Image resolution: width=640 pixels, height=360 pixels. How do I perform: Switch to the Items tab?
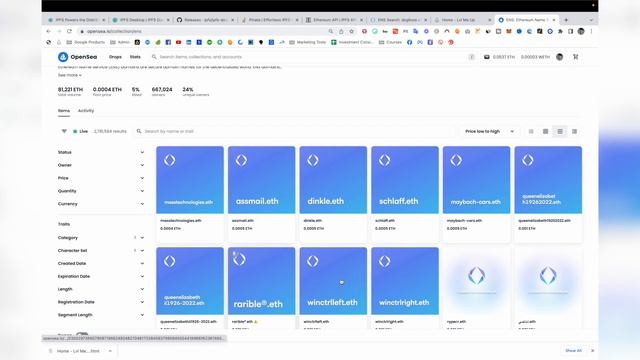tap(64, 111)
